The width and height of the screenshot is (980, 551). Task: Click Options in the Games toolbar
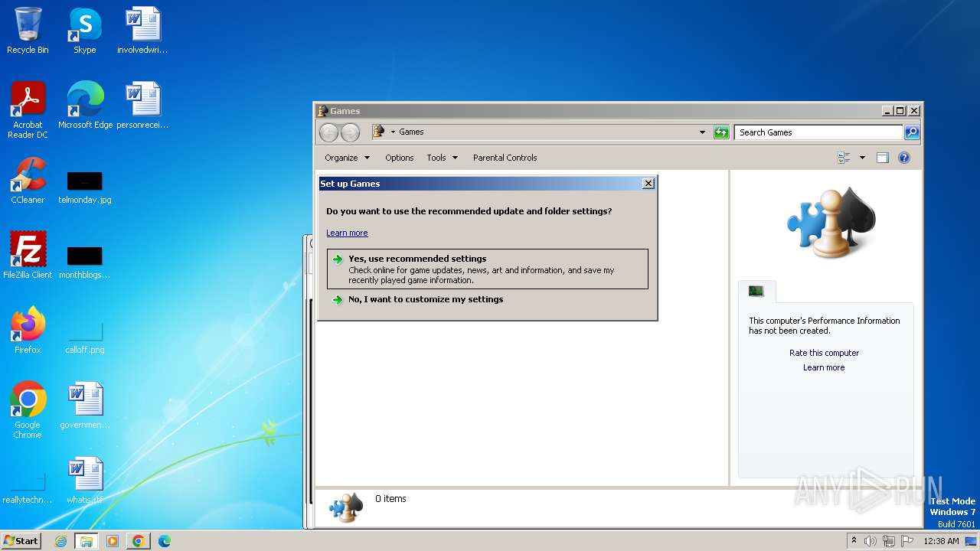point(399,158)
